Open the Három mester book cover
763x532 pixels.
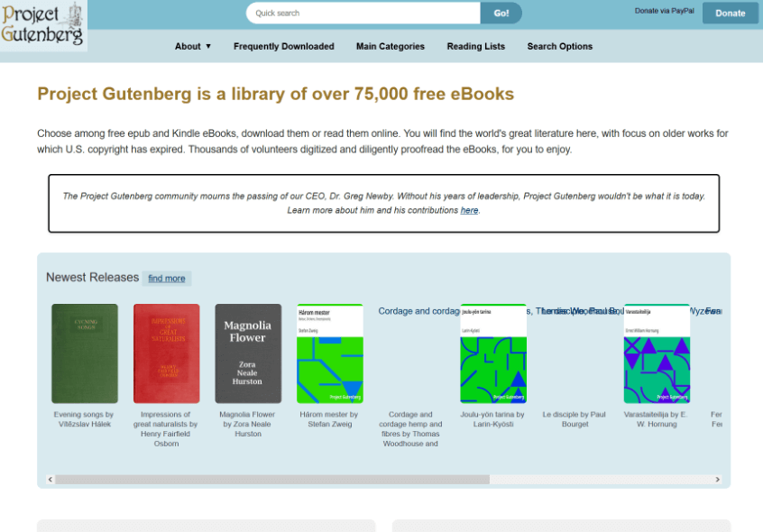coord(329,353)
